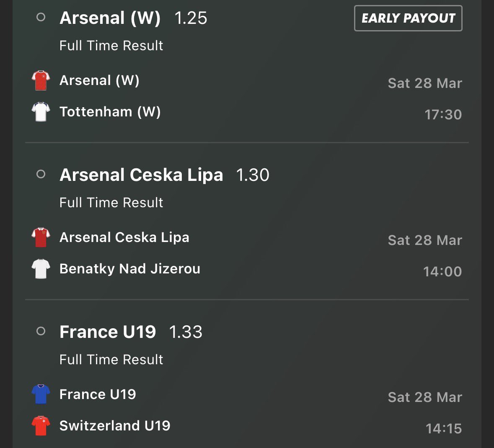The width and height of the screenshot is (494, 448).
Task: Click France U19 blue jersey icon
Action: 41,394
